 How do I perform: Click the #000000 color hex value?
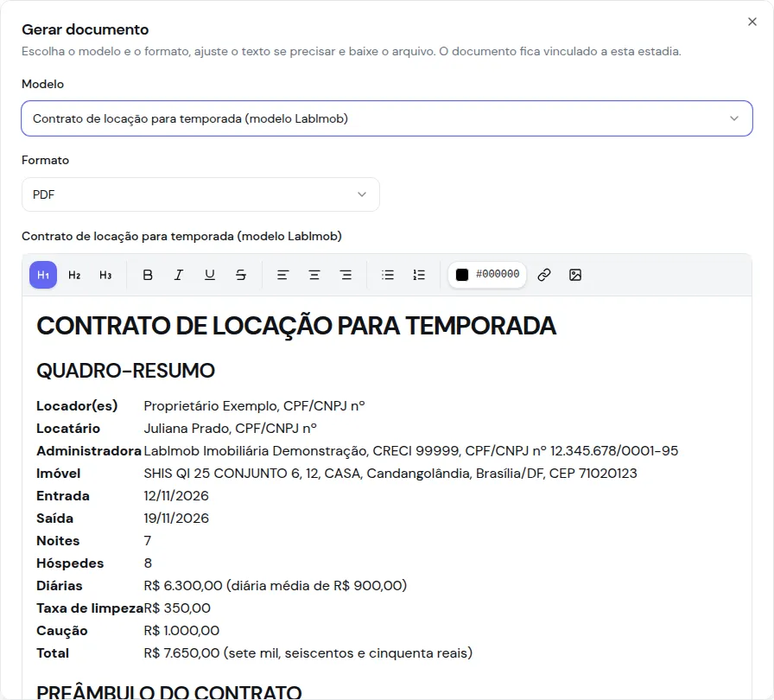pyautogui.click(x=498, y=274)
